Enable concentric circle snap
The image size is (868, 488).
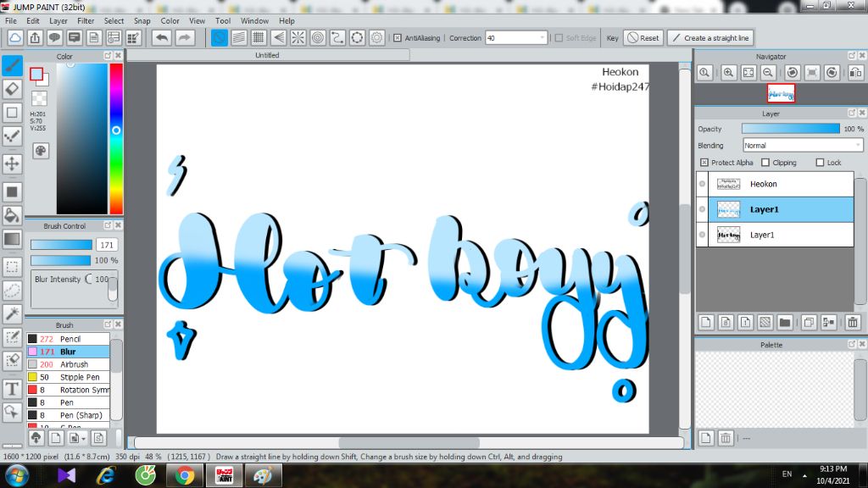(318, 37)
